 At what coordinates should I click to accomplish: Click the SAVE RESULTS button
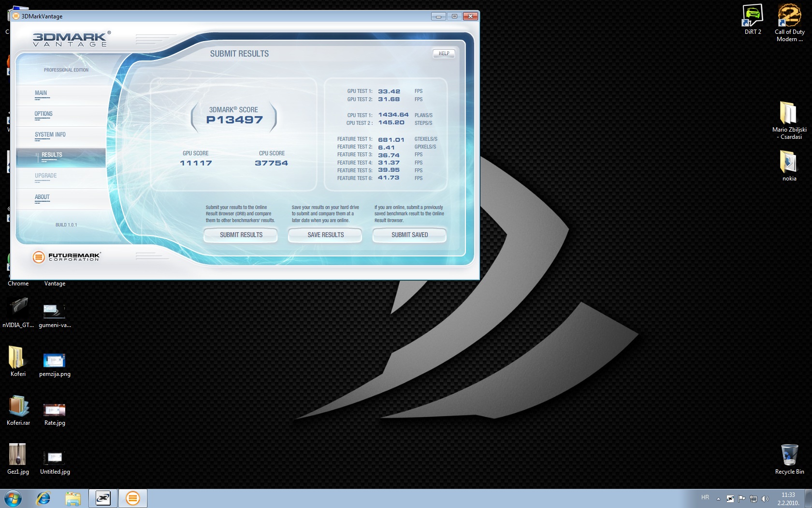(325, 235)
